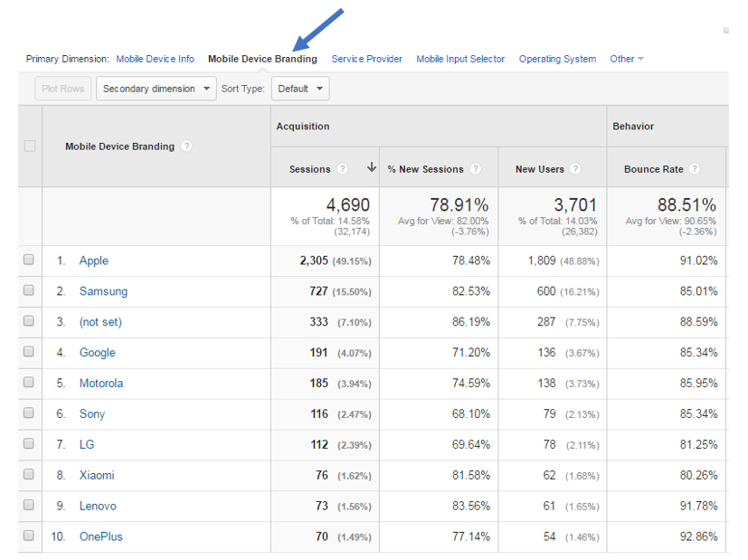Open the Apple device brand link
Screen dimensions: 748x560
coord(94,261)
